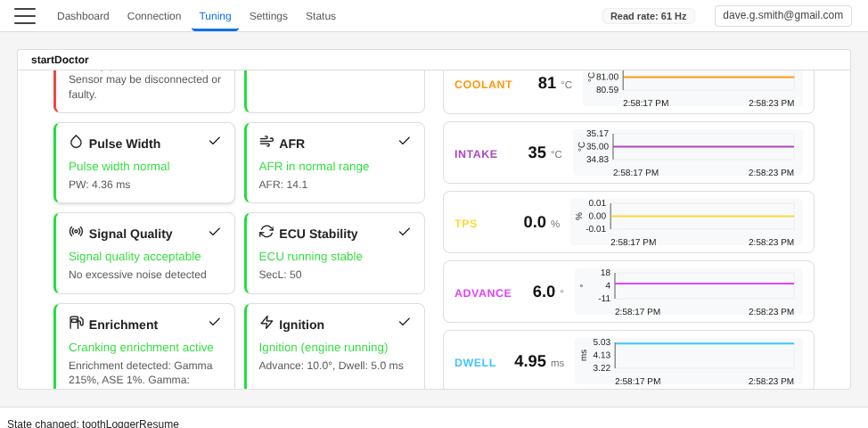This screenshot has height=428, width=868.
Task: Click the ECU Stability checkmark icon
Action: coord(405,232)
